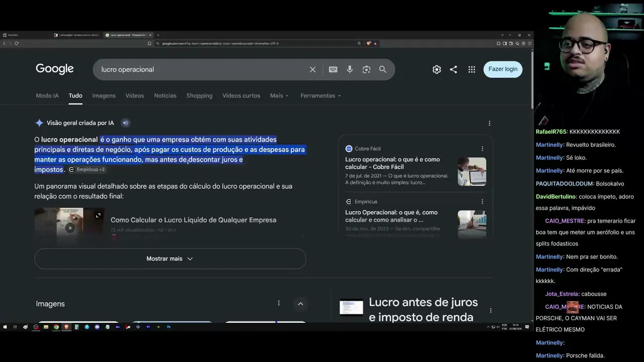This screenshot has height=362, width=644.
Task: Open Adobe Premiere Pro from the taskbar
Action: [x=148, y=327]
